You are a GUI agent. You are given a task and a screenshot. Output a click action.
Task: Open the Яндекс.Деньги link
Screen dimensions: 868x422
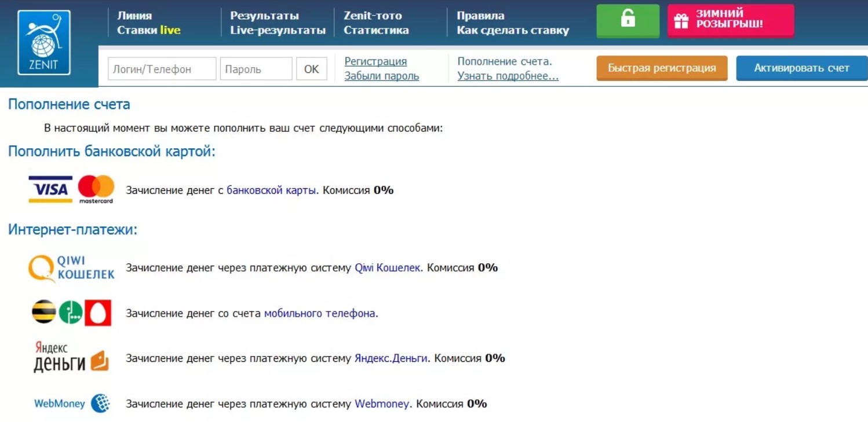391,358
